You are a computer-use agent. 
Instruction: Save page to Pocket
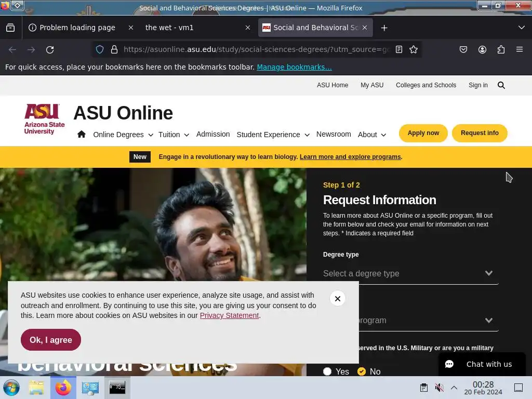463,49
